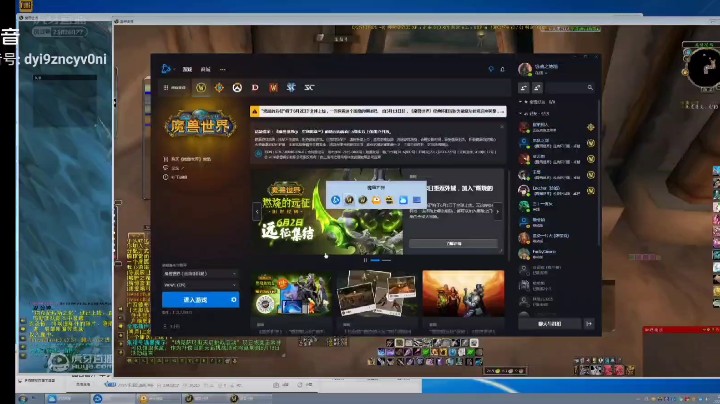Click icon right of add friend
This screenshot has width=720, height=404.
[537, 87]
